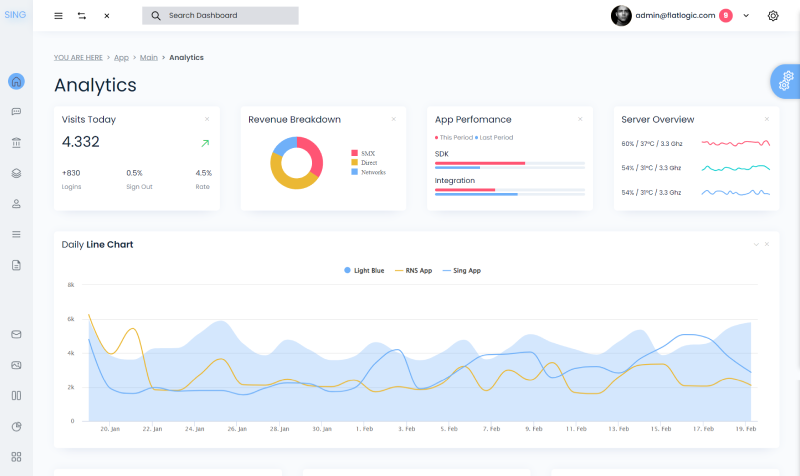Open the blue theme customizer gears button

786,81
